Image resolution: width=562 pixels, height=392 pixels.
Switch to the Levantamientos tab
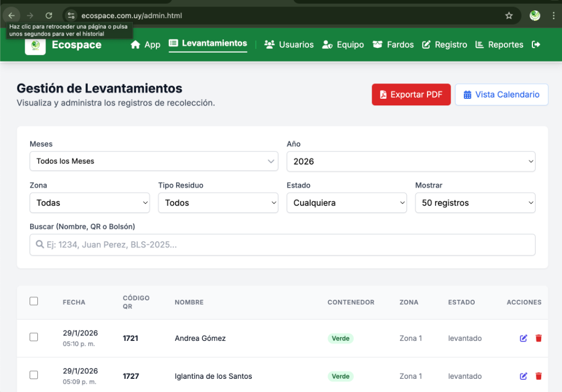click(x=207, y=44)
